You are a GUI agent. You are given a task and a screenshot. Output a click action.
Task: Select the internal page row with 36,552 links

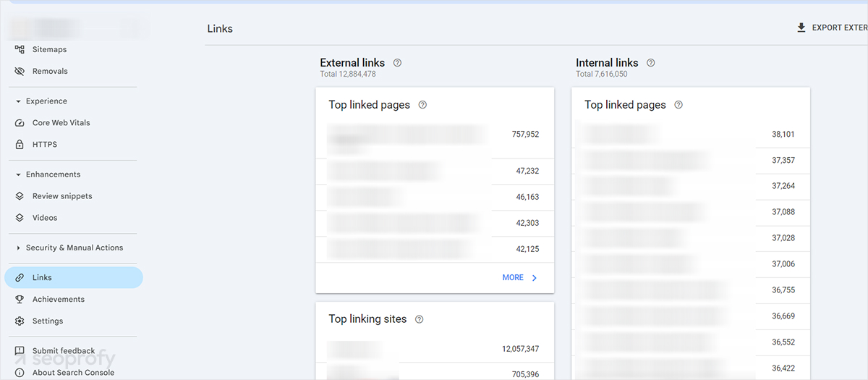click(691, 343)
